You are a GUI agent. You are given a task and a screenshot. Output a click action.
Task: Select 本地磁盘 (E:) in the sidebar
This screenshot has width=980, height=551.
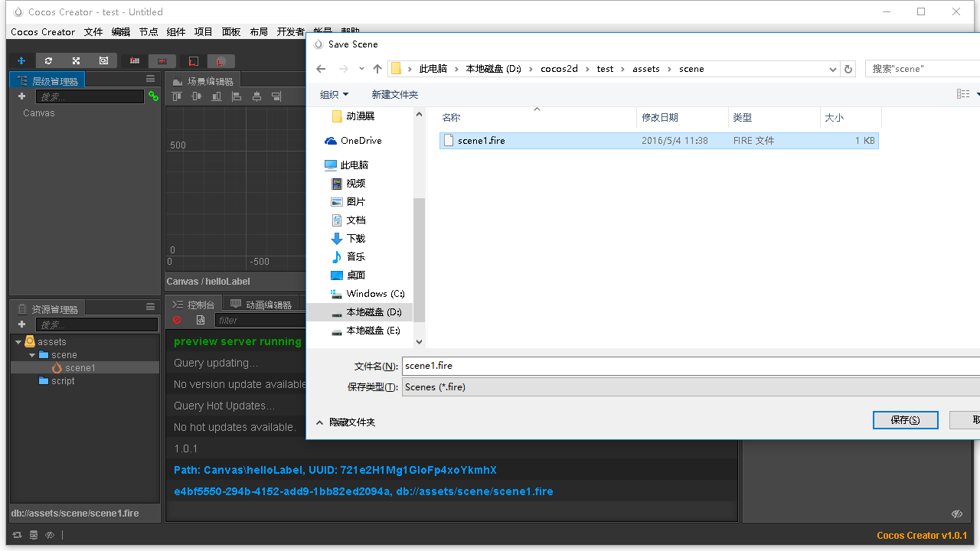pos(366,331)
